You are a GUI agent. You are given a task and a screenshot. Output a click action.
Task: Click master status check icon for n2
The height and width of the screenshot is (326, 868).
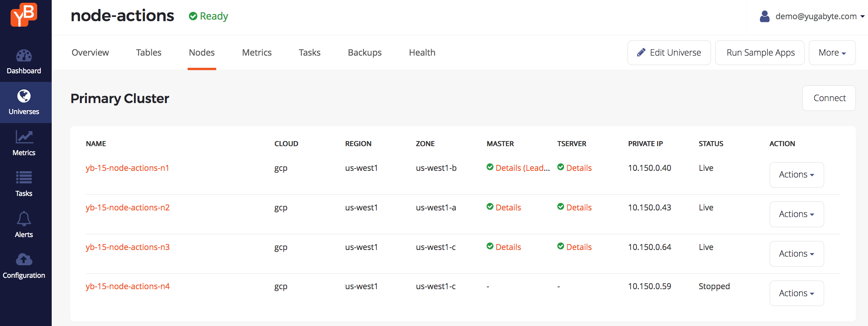[490, 206]
